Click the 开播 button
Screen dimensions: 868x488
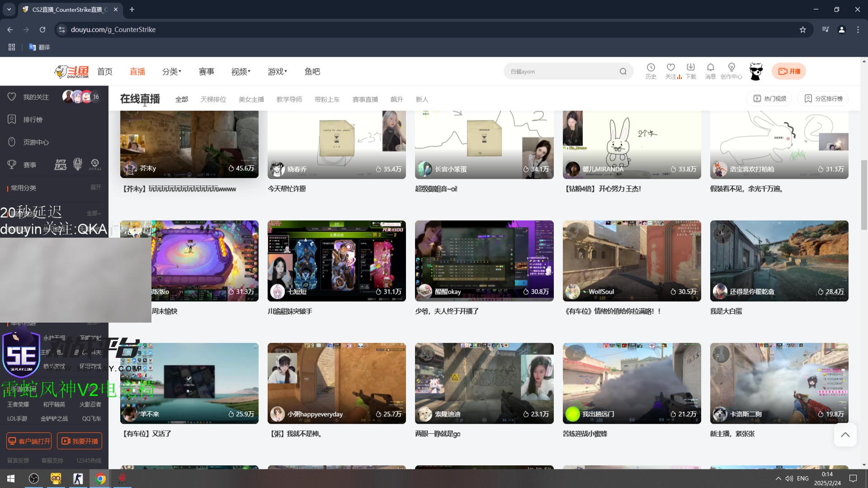pos(789,71)
